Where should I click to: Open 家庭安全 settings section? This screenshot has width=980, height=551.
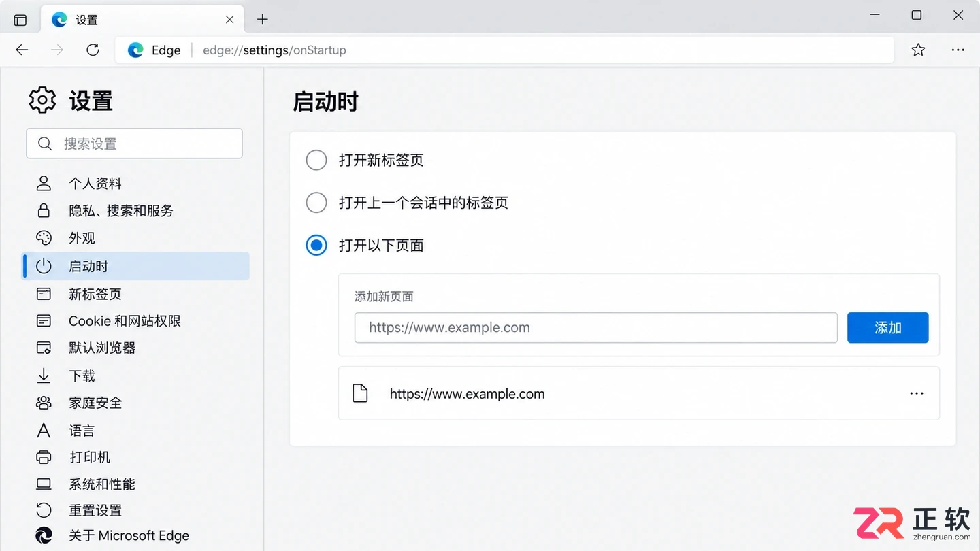coord(136,403)
